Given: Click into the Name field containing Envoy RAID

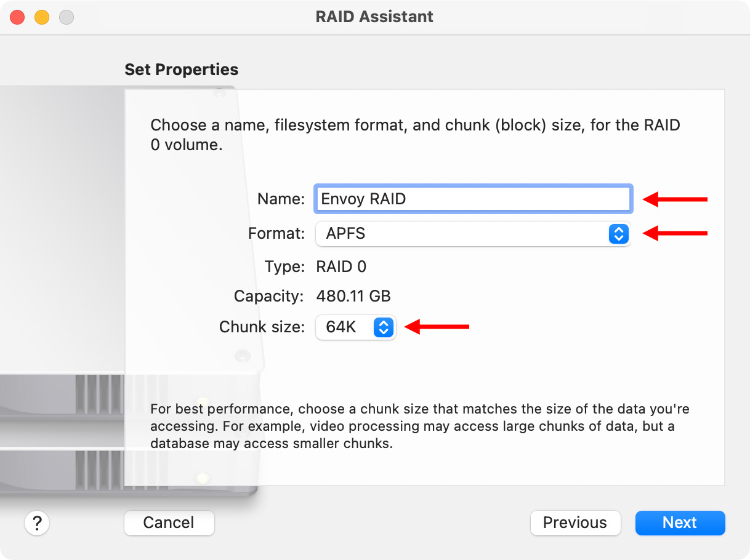Looking at the screenshot, I should click(x=473, y=199).
